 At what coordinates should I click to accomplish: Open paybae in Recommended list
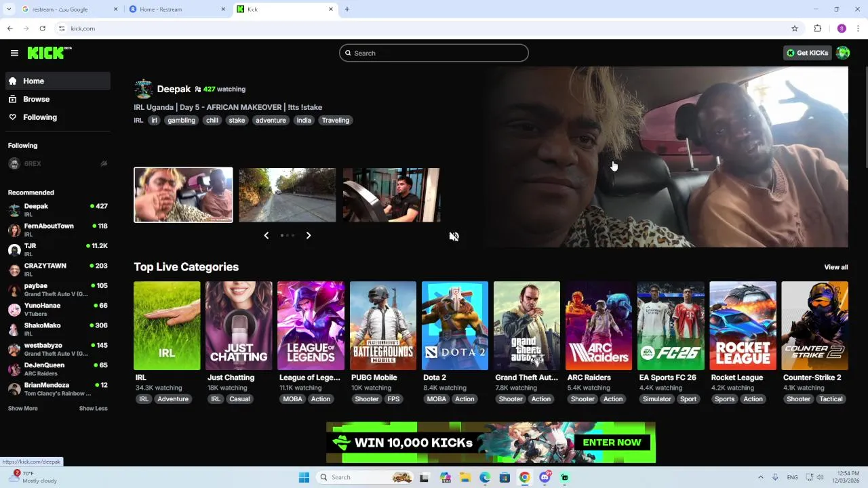58,289
